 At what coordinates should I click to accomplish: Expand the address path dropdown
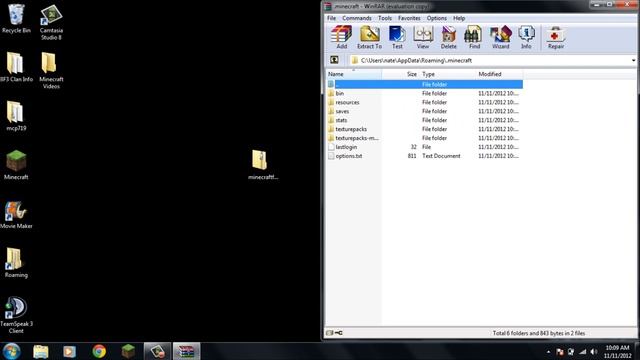click(633, 60)
